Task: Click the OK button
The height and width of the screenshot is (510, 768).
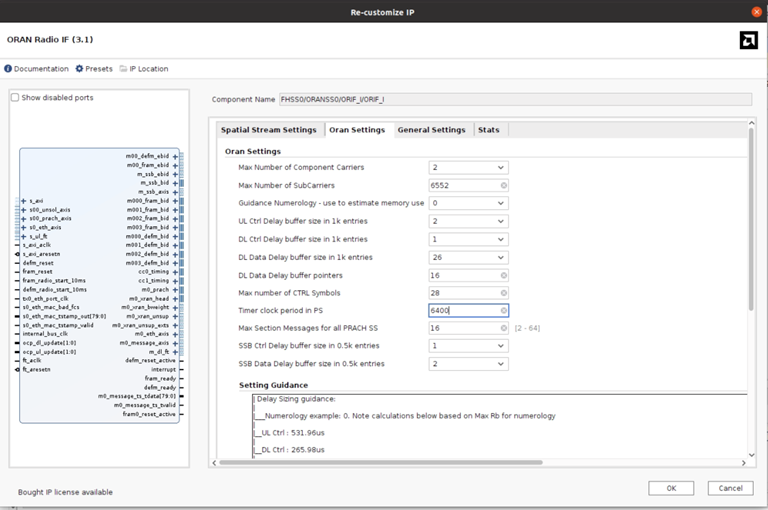Action: pos(671,488)
